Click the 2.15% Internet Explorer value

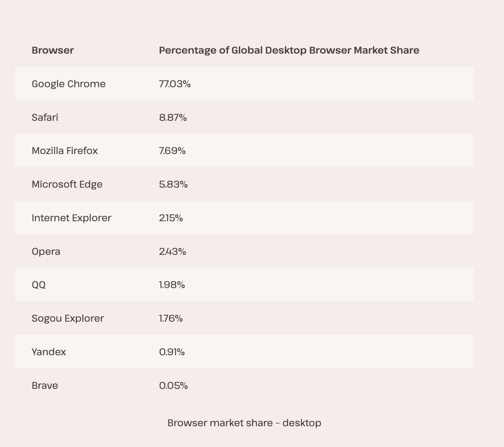tap(171, 218)
